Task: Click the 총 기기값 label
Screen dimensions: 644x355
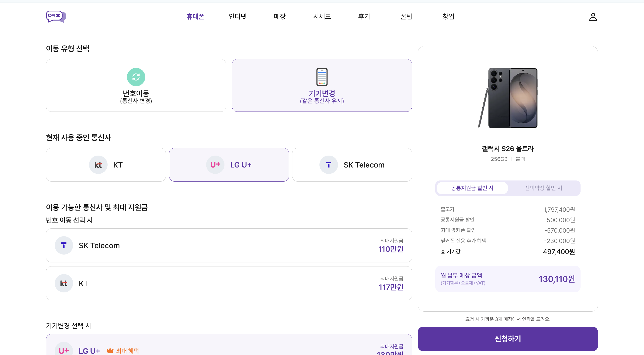Action: coord(450,251)
